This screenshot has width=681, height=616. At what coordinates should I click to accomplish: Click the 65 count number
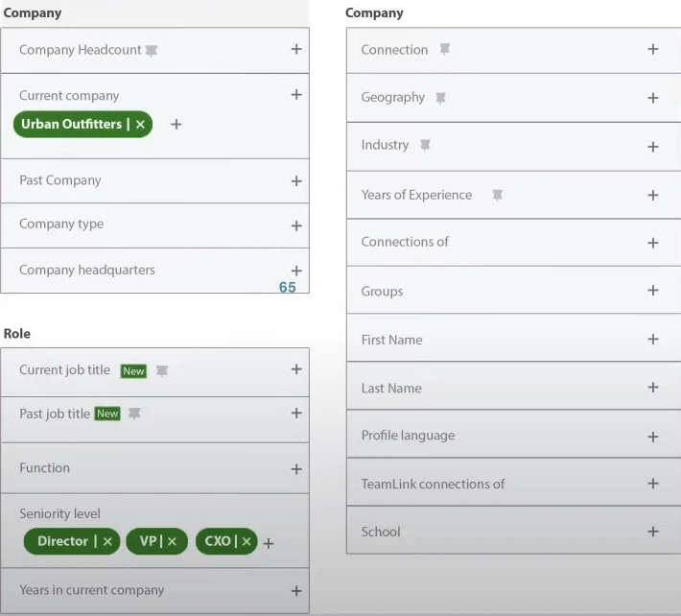point(287,287)
